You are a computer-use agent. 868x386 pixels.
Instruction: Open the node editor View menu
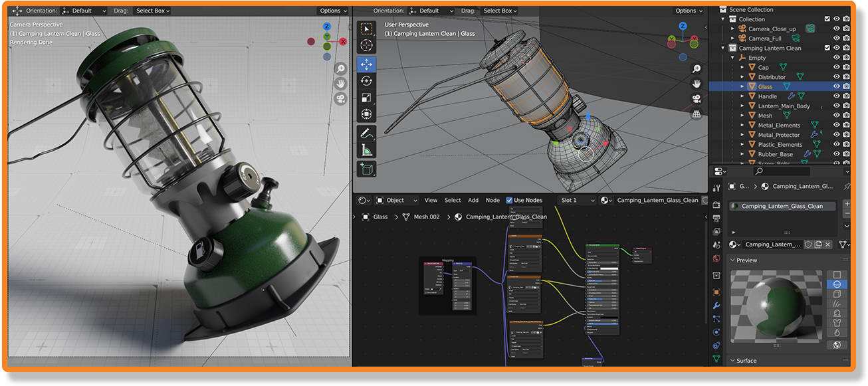coord(431,200)
